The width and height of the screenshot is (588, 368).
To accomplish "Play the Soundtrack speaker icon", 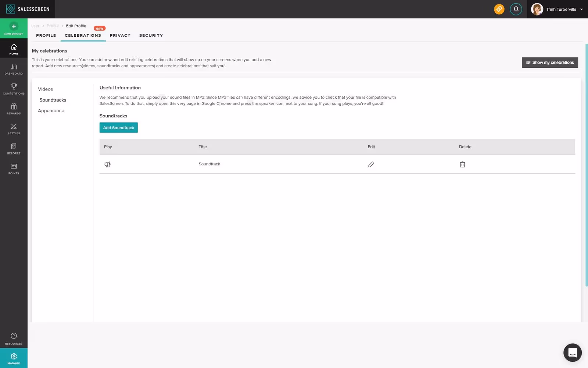I will coord(108,164).
